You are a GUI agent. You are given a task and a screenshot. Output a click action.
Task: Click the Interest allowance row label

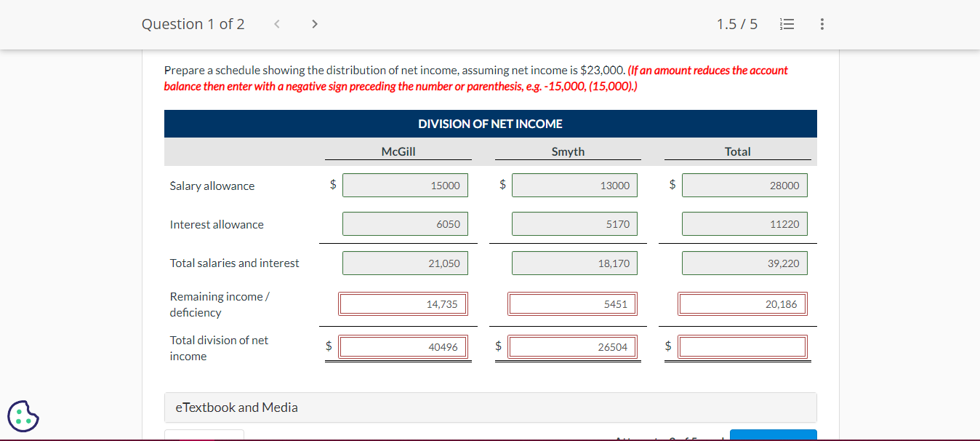[217, 224]
